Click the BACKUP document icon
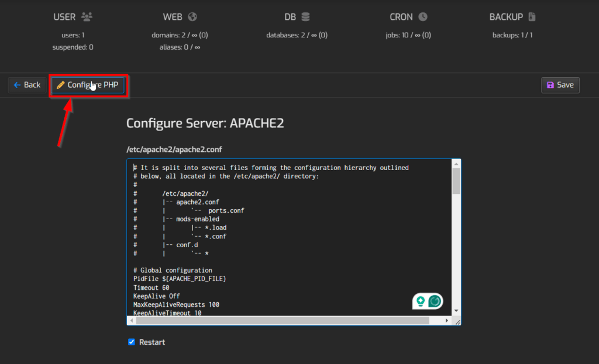The image size is (599, 364). (x=531, y=16)
